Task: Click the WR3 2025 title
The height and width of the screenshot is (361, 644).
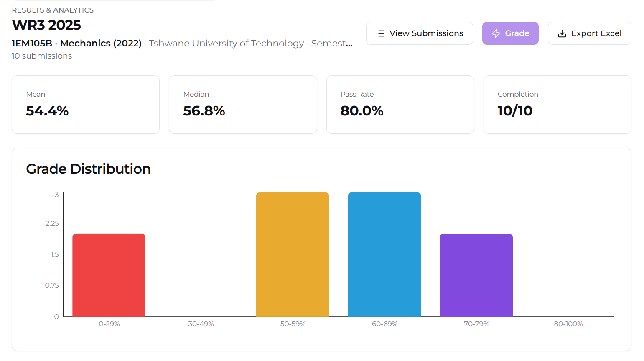Action: [46, 25]
